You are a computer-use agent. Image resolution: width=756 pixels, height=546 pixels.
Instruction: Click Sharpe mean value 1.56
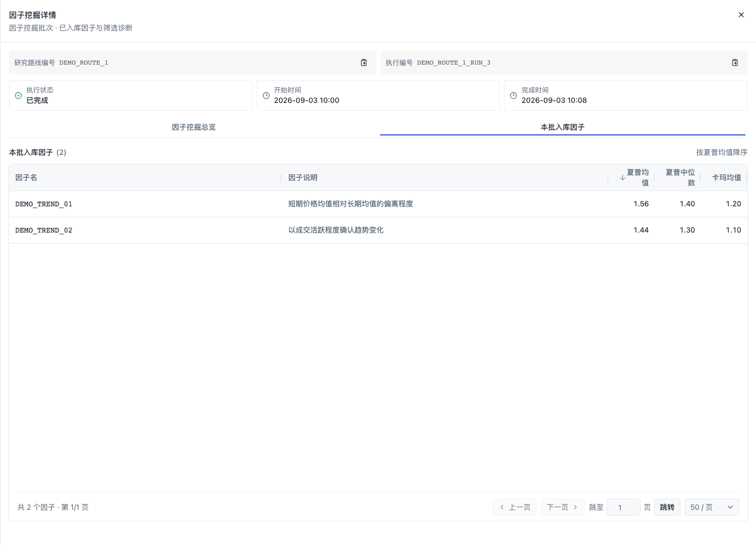coord(641,204)
